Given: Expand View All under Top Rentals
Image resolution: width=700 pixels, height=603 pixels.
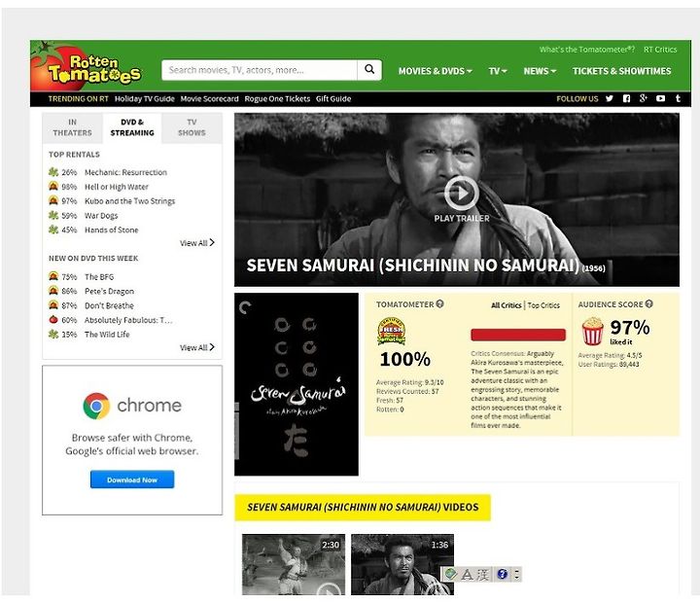Looking at the screenshot, I should tap(196, 243).
